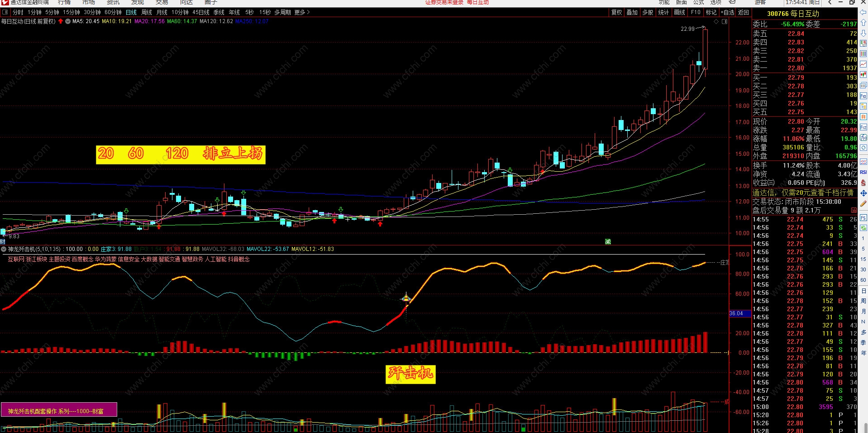
Task: Click the 证券交易未登录 login link
Action: point(444,2)
